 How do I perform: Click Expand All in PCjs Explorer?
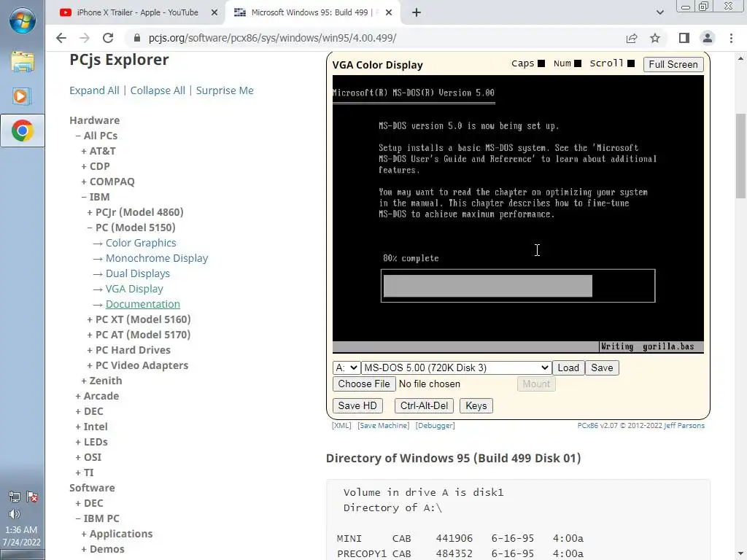coord(94,90)
